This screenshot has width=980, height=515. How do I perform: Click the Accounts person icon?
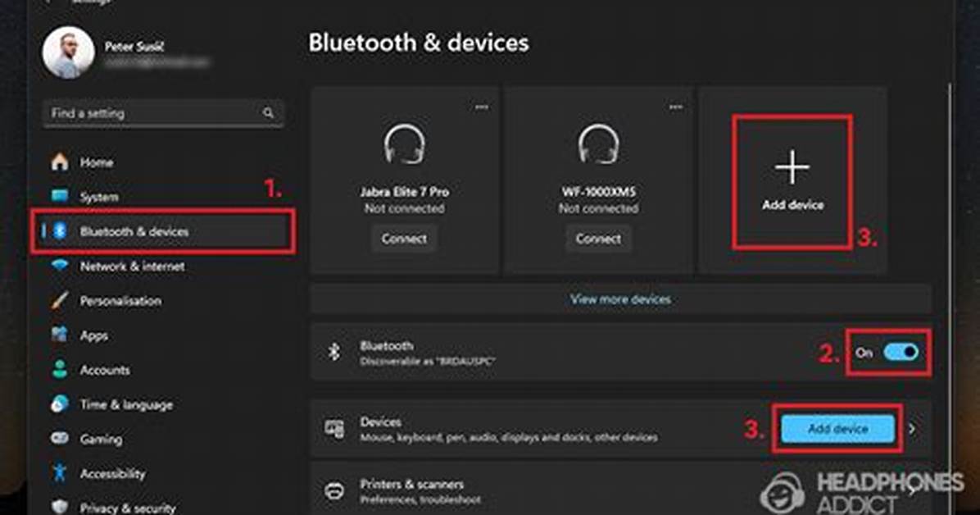point(60,369)
